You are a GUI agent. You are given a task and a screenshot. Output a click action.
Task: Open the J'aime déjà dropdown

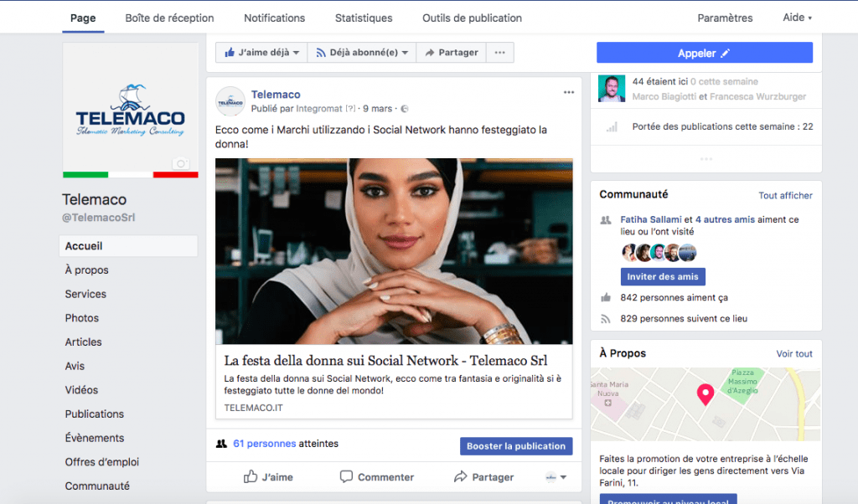pyautogui.click(x=261, y=53)
